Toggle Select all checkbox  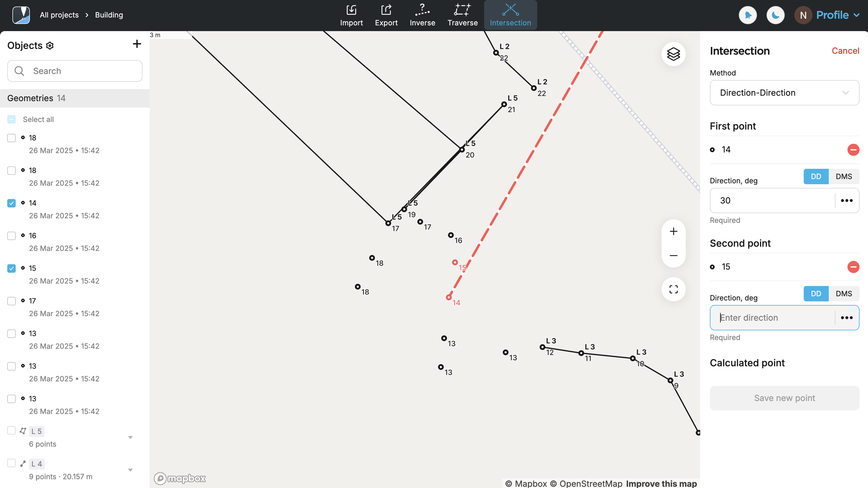[x=11, y=119]
